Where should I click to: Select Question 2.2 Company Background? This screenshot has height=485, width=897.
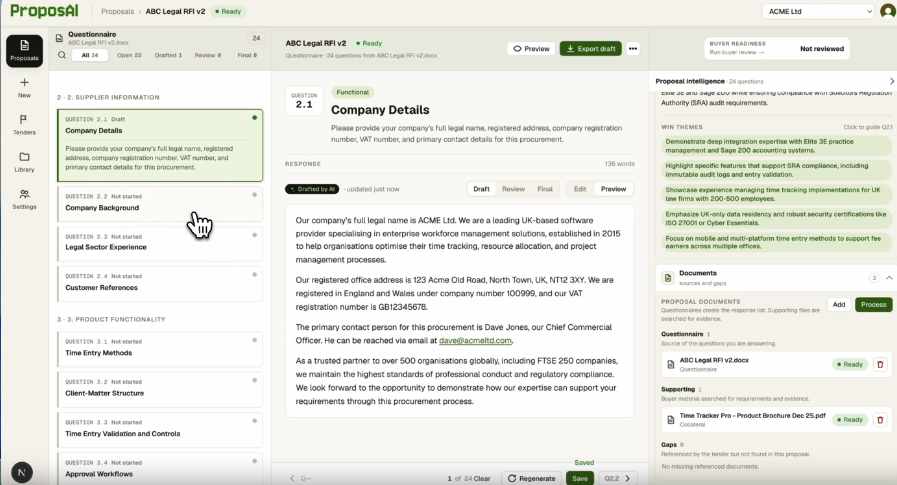pyautogui.click(x=160, y=203)
